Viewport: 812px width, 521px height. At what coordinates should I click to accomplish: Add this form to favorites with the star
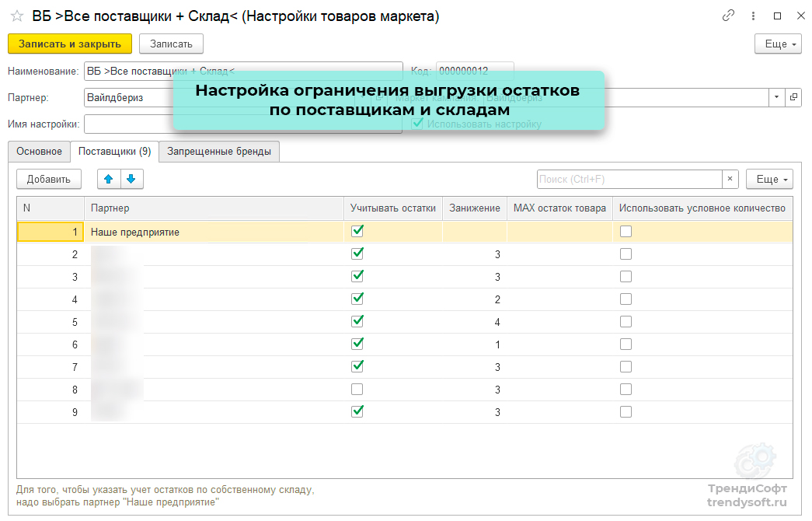pos(17,16)
